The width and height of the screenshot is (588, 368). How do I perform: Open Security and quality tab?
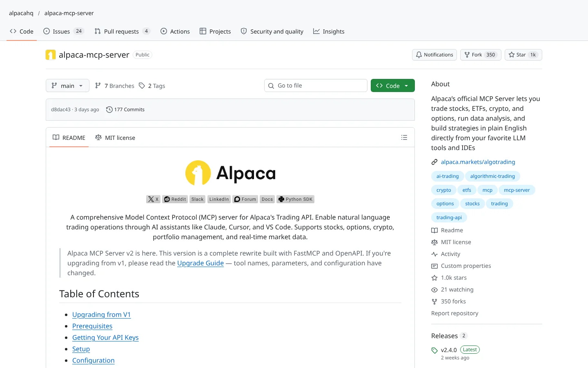click(x=272, y=31)
